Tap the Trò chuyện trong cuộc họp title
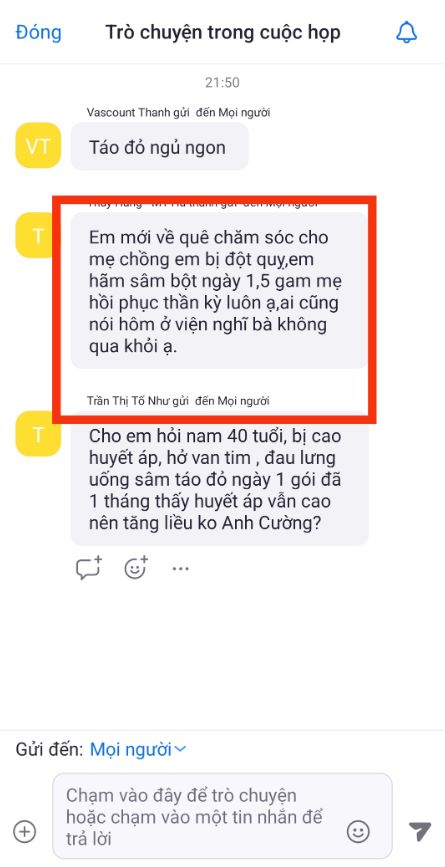445x867 pixels. [x=223, y=33]
